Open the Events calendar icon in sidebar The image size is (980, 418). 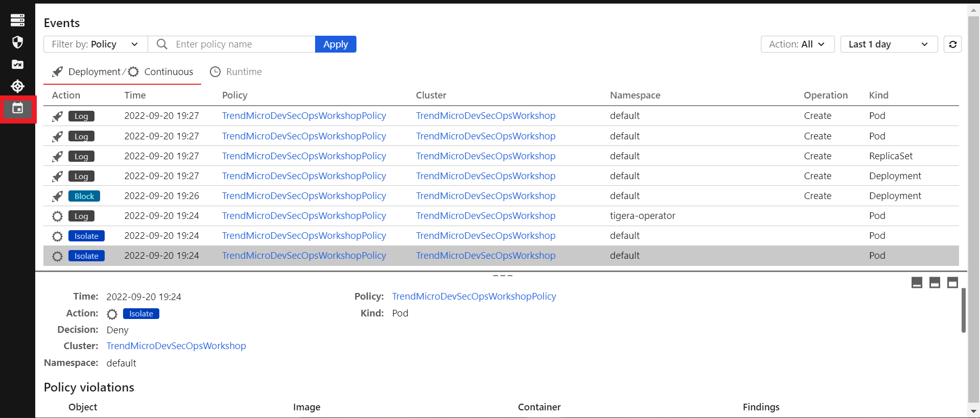pos(17,108)
